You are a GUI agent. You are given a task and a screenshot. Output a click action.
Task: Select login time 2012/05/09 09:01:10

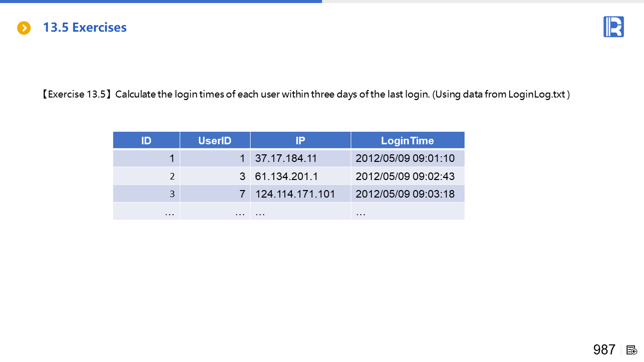pos(405,158)
